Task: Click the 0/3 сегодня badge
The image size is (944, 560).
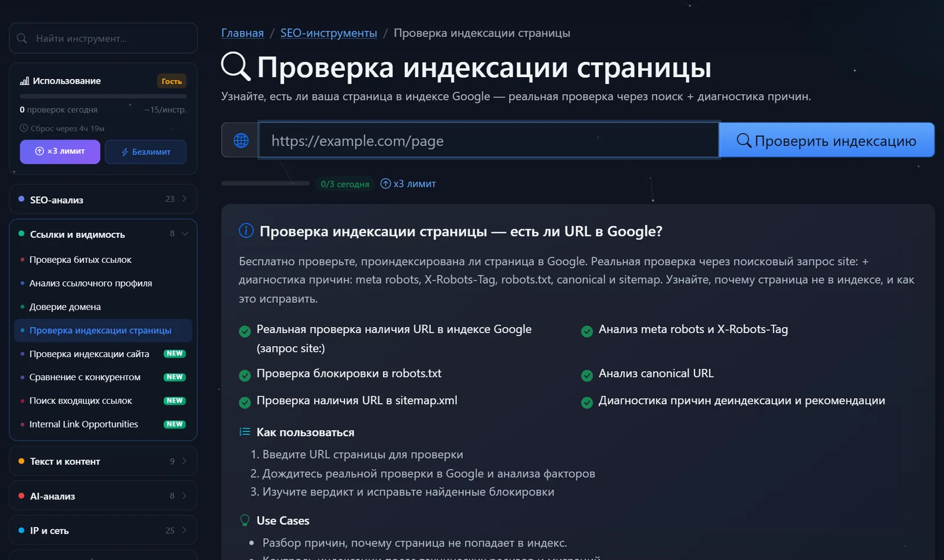Action: [x=345, y=184]
